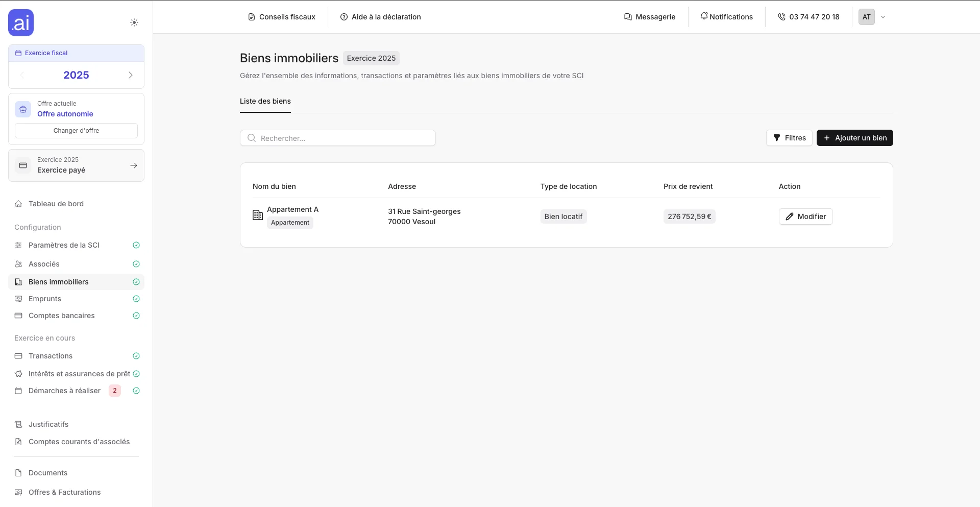Open Intérêts et assurances de prêt
Viewport: 980px width, 507px height.
tap(79, 374)
